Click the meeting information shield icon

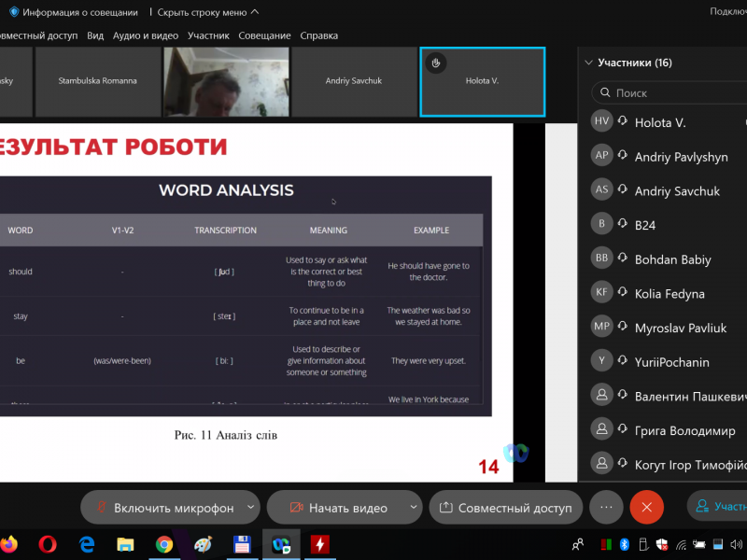point(14,12)
